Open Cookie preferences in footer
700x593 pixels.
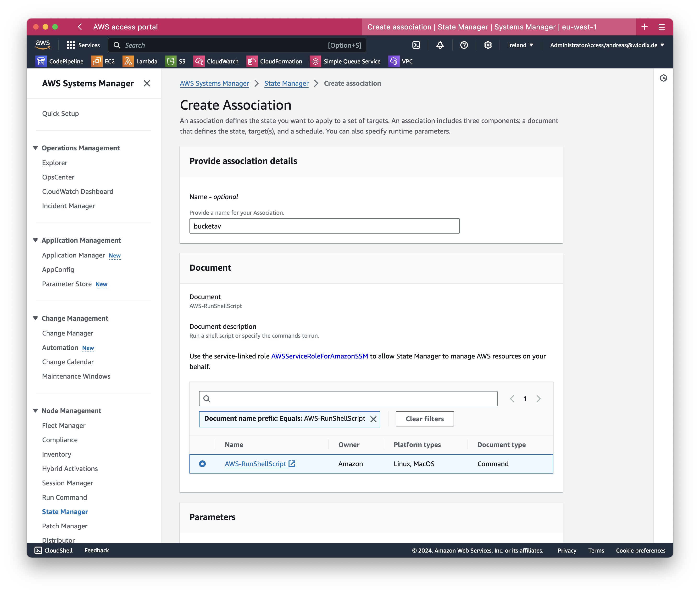(x=640, y=550)
